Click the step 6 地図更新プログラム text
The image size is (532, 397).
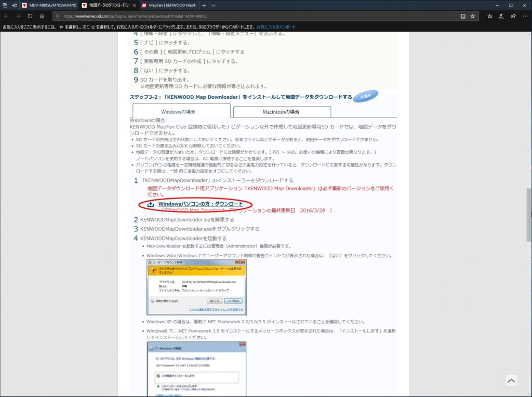click(192, 52)
